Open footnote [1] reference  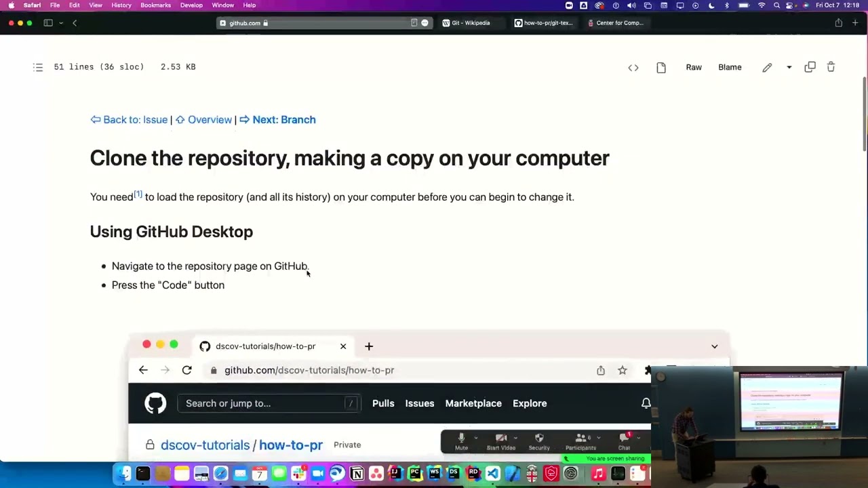pyautogui.click(x=138, y=195)
